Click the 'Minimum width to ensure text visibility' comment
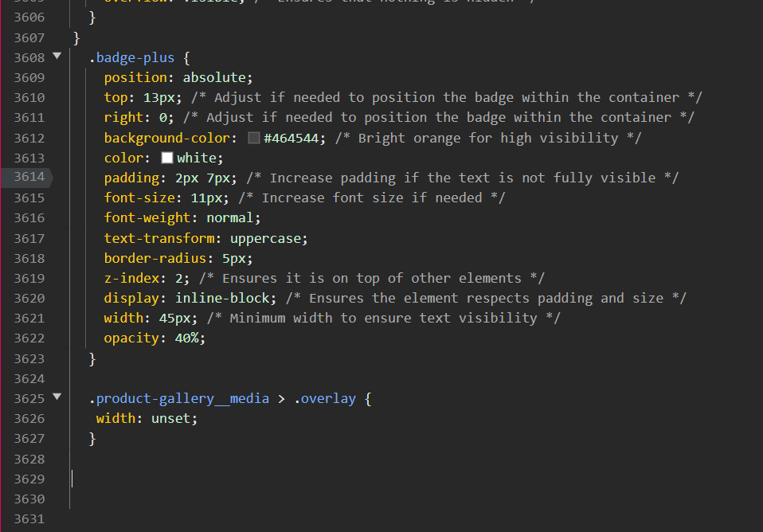 click(x=383, y=318)
